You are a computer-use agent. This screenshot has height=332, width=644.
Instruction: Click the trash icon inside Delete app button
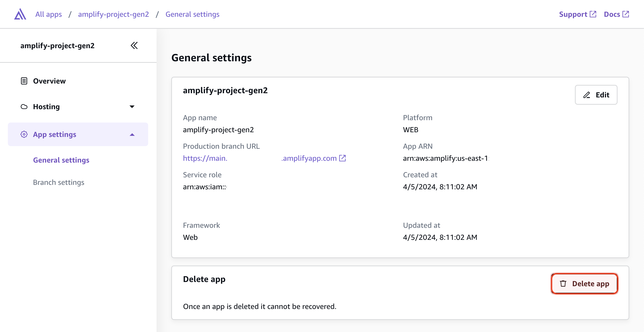563,284
